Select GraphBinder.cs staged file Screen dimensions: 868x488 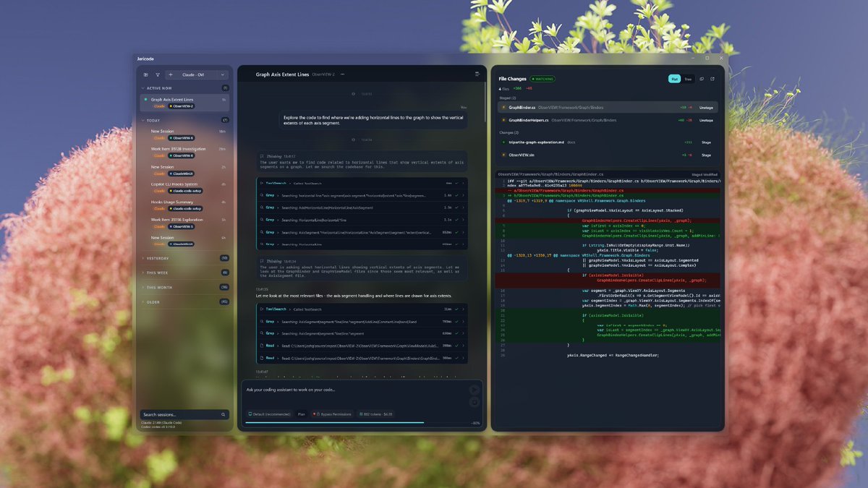click(608, 107)
